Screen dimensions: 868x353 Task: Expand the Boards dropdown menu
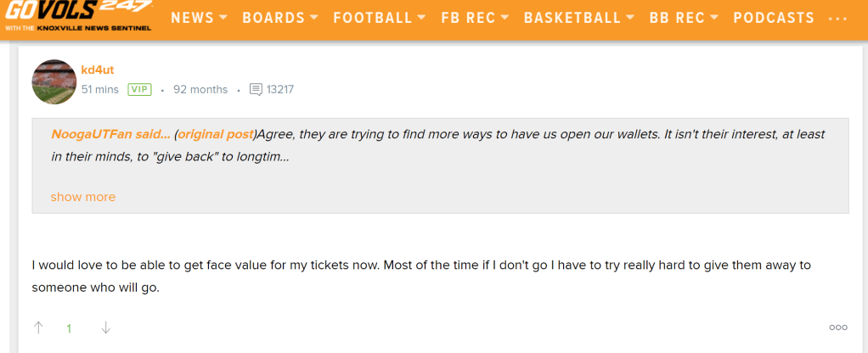coord(279,18)
